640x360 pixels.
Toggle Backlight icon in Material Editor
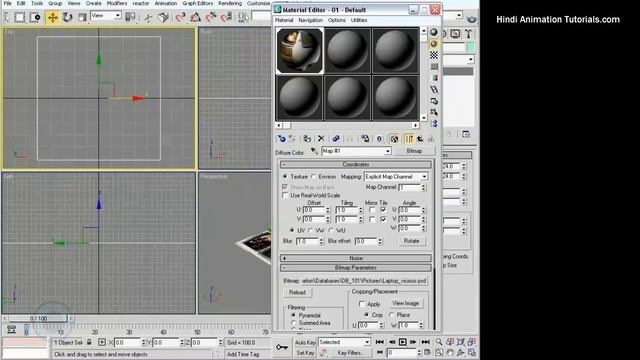click(433, 44)
